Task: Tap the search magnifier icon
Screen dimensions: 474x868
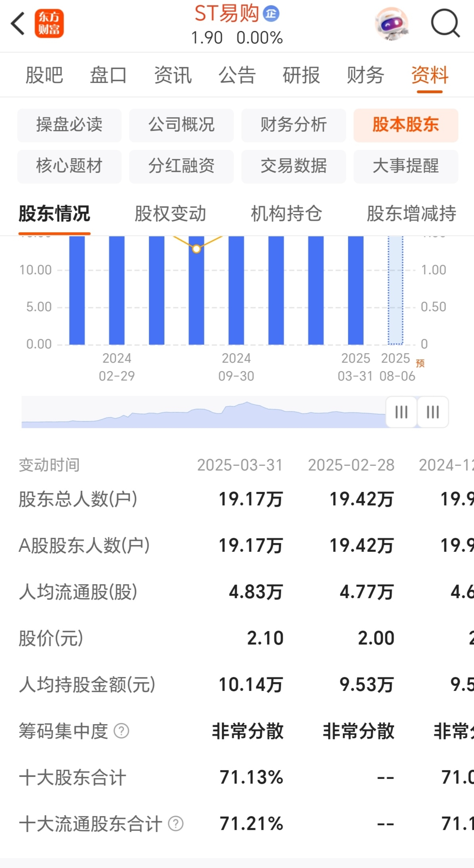Action: point(445,23)
